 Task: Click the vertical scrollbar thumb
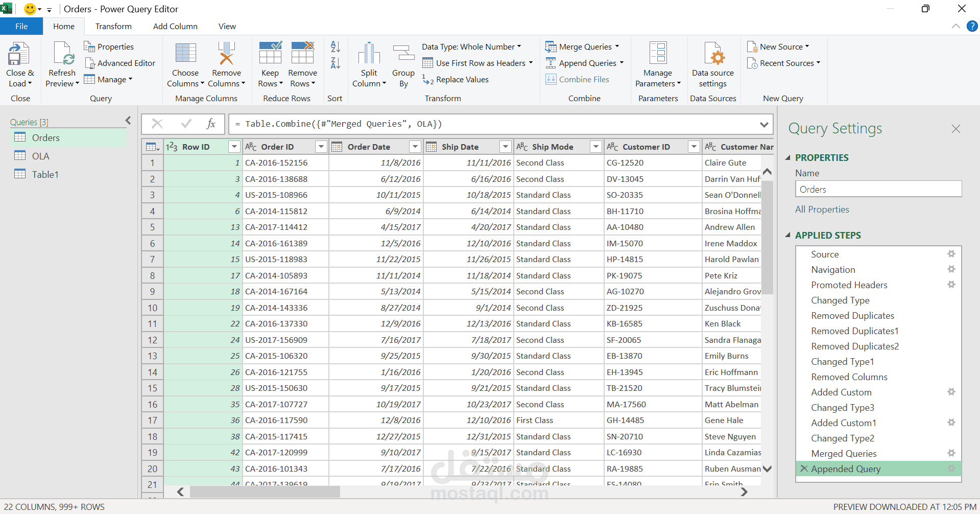(767, 238)
